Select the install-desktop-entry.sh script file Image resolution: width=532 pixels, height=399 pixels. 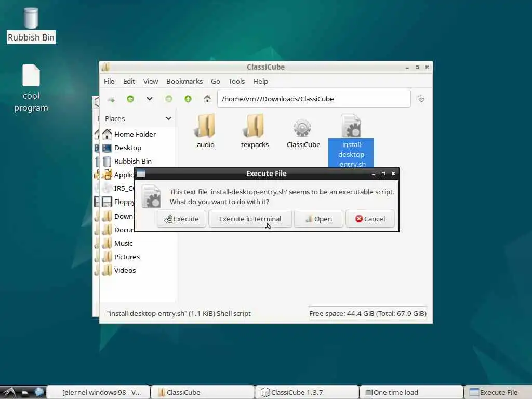pos(352,141)
